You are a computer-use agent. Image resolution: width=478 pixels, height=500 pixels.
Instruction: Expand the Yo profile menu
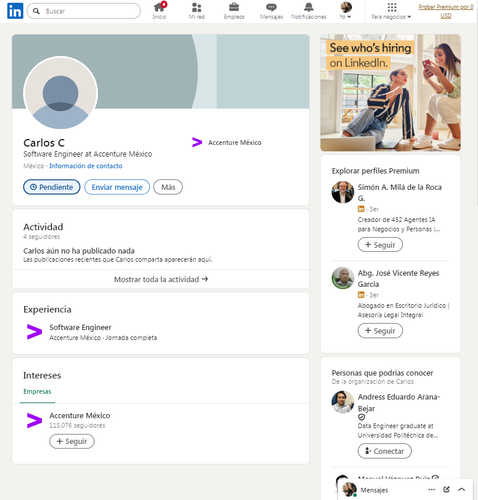[x=346, y=11]
